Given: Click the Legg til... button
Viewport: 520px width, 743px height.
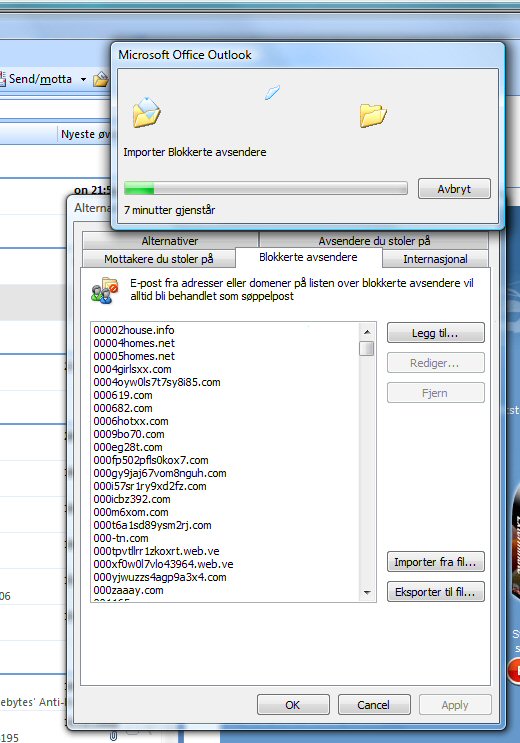Looking at the screenshot, I should pos(436,333).
